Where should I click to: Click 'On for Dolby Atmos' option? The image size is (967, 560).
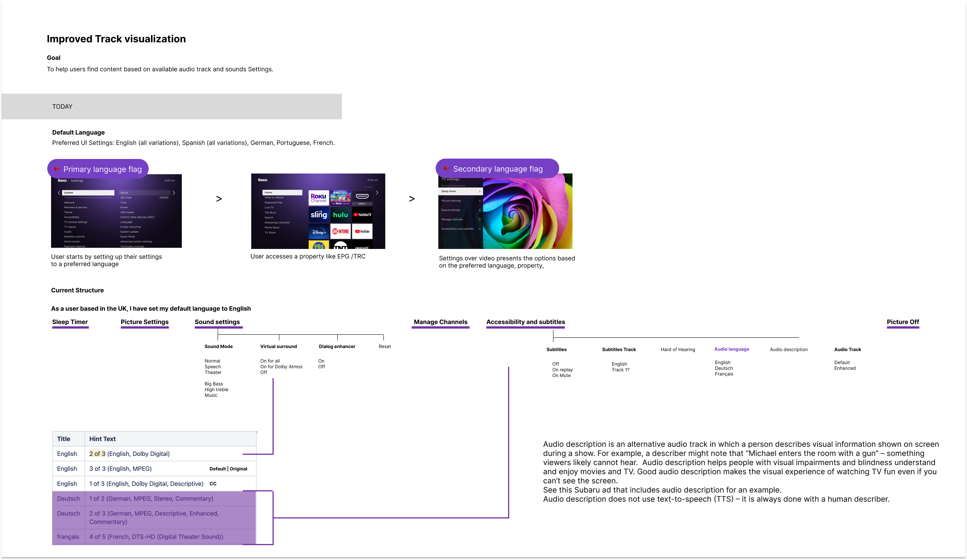(x=281, y=367)
